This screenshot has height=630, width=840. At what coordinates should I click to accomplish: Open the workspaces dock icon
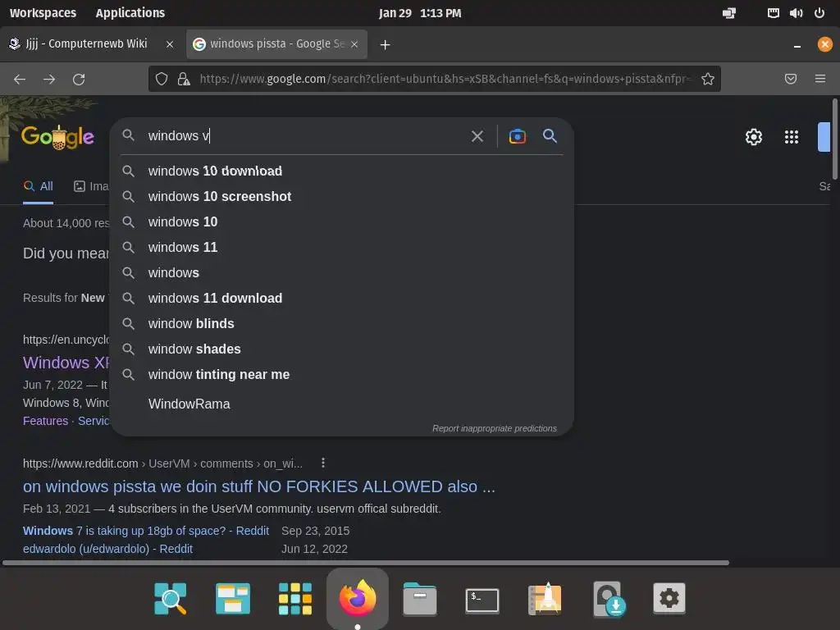(x=232, y=598)
